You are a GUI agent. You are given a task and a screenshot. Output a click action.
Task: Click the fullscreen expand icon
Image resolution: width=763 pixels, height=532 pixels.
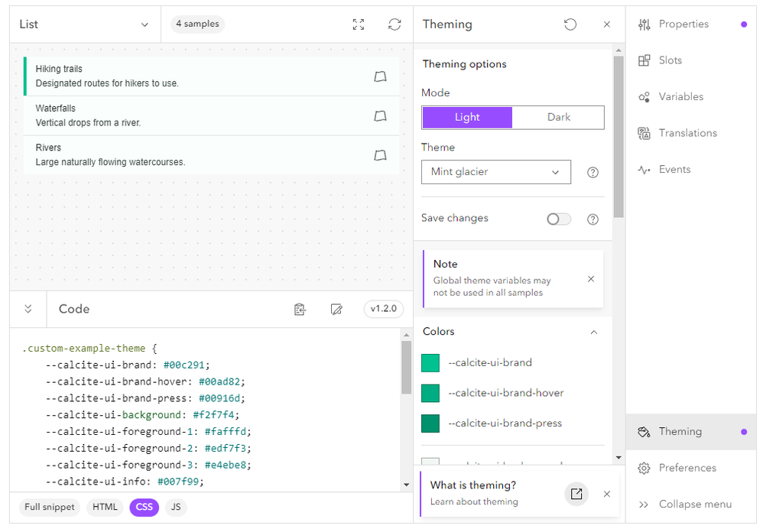359,24
